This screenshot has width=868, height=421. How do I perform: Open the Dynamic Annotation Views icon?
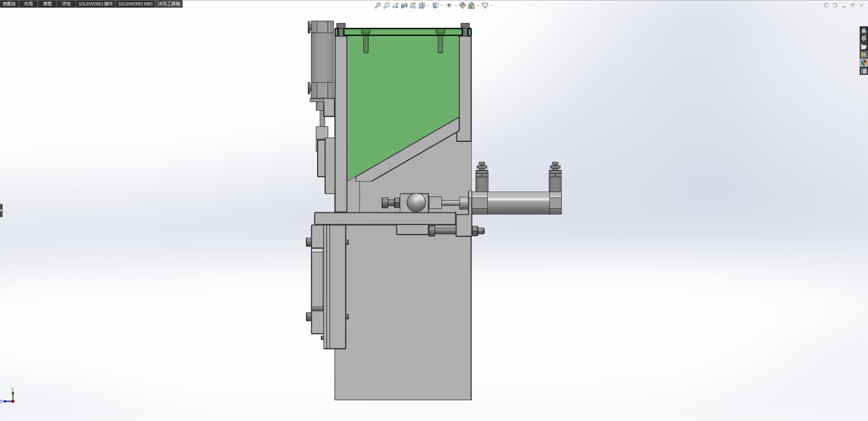tap(413, 5)
